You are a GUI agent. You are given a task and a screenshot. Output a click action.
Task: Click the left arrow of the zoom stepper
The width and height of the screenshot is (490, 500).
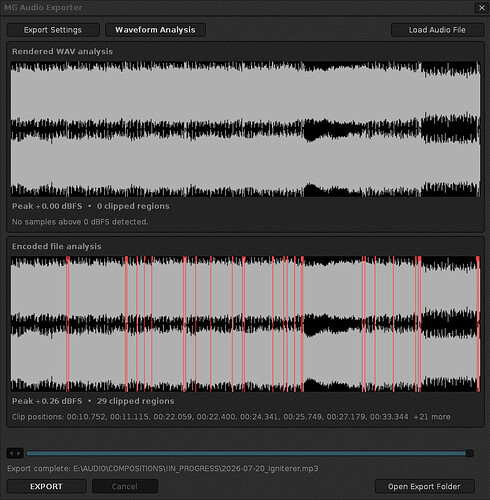click(x=11, y=453)
